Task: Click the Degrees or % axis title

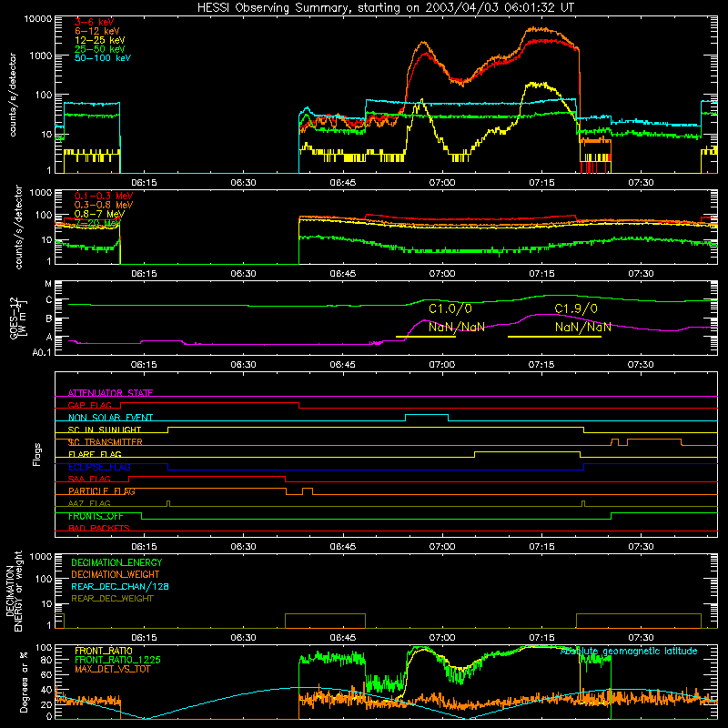Action: click(x=24, y=682)
